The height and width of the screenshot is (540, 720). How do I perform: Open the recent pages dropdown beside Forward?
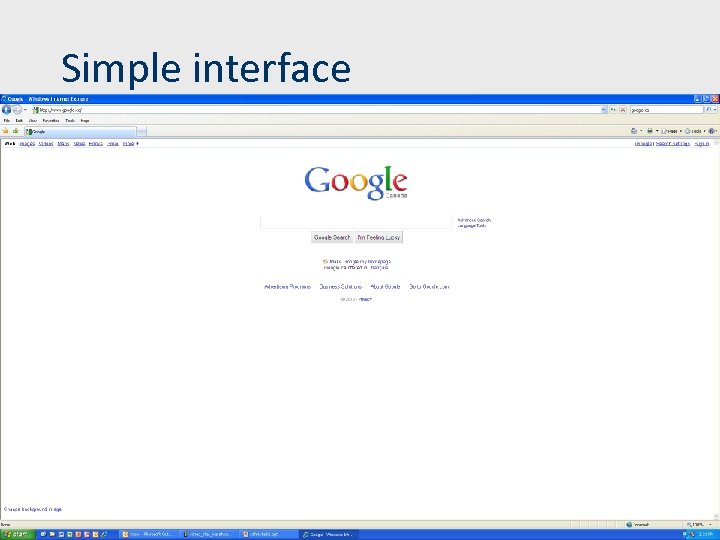point(25,110)
